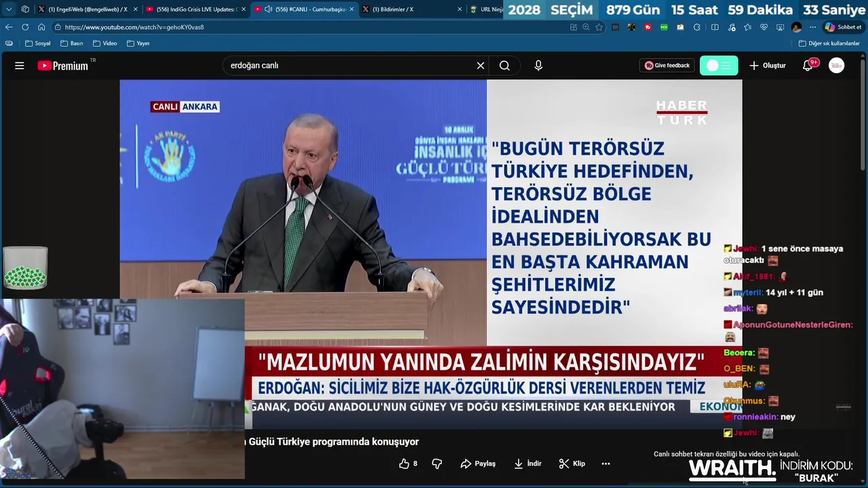Open the red extension icon in toolbar
The height and width of the screenshot is (488, 868).
point(648,27)
